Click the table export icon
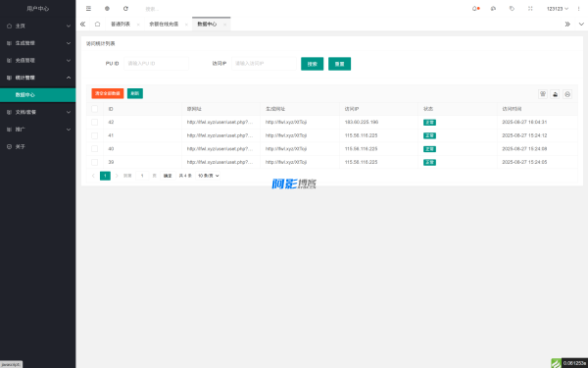588x368 pixels. [555, 94]
